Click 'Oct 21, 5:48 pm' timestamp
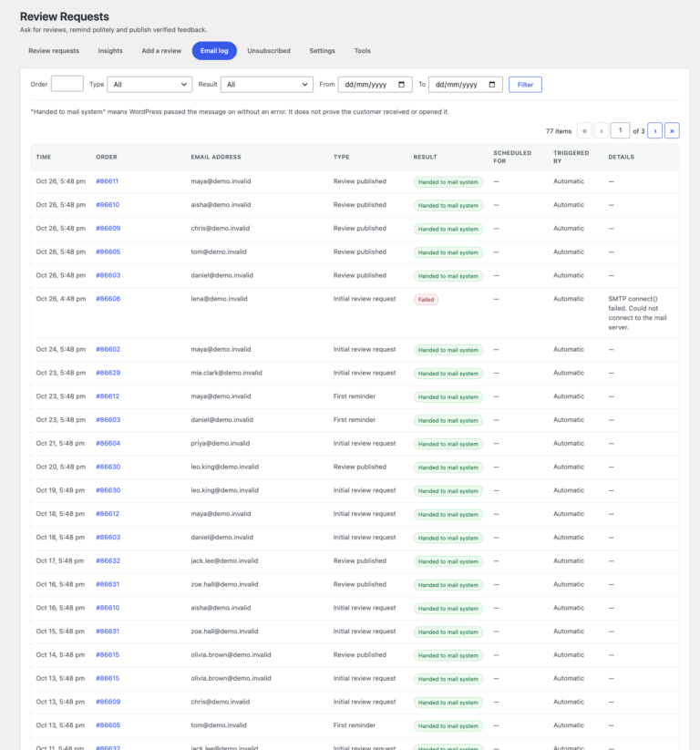This screenshot has width=700, height=750. point(60,444)
